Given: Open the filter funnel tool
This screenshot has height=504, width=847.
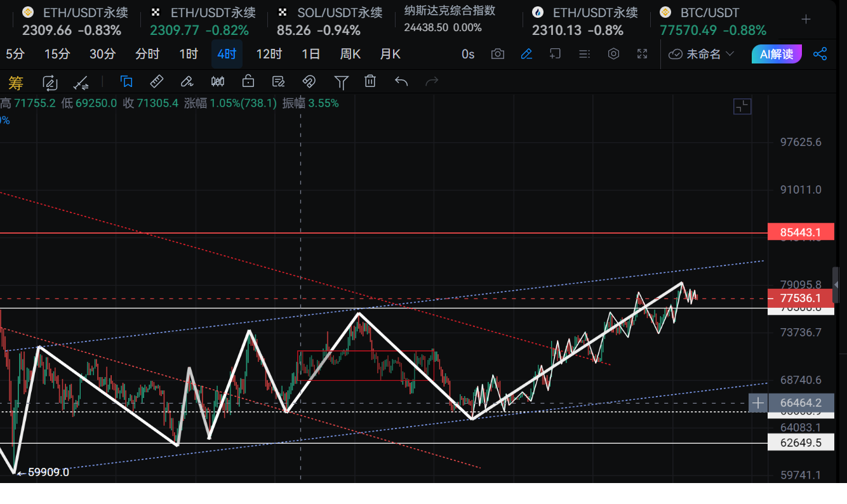Looking at the screenshot, I should 341,81.
